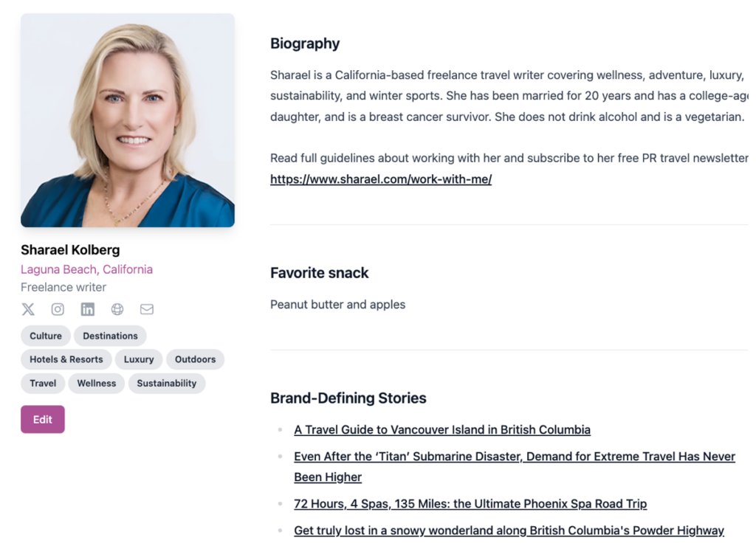
Task: Click the globe website icon
Action: click(x=117, y=309)
